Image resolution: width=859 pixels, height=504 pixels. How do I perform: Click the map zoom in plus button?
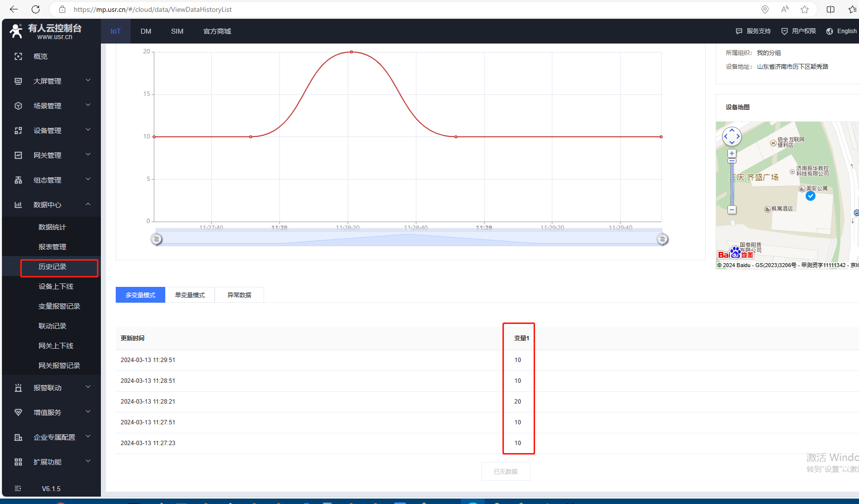pos(732,153)
